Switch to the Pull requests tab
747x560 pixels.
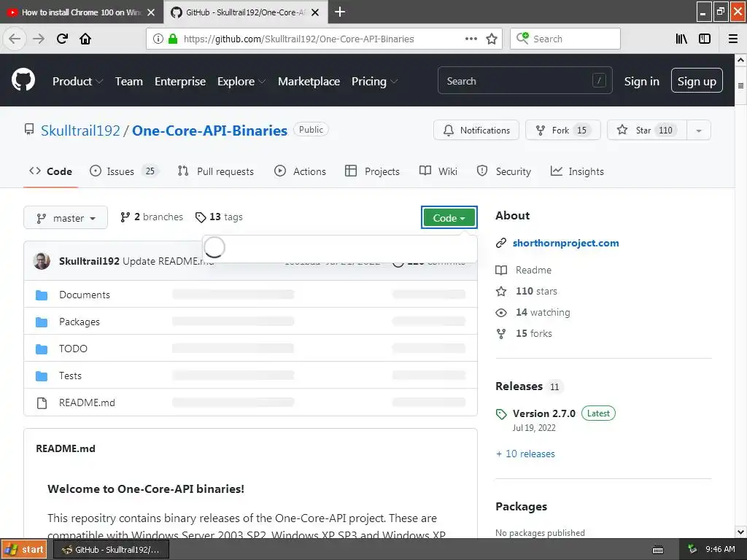[216, 171]
